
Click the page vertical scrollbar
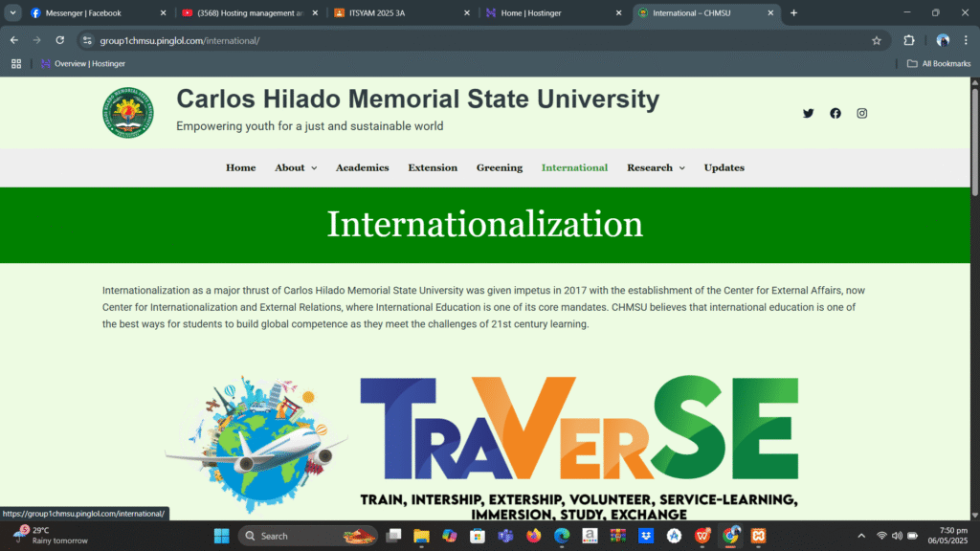(974, 287)
